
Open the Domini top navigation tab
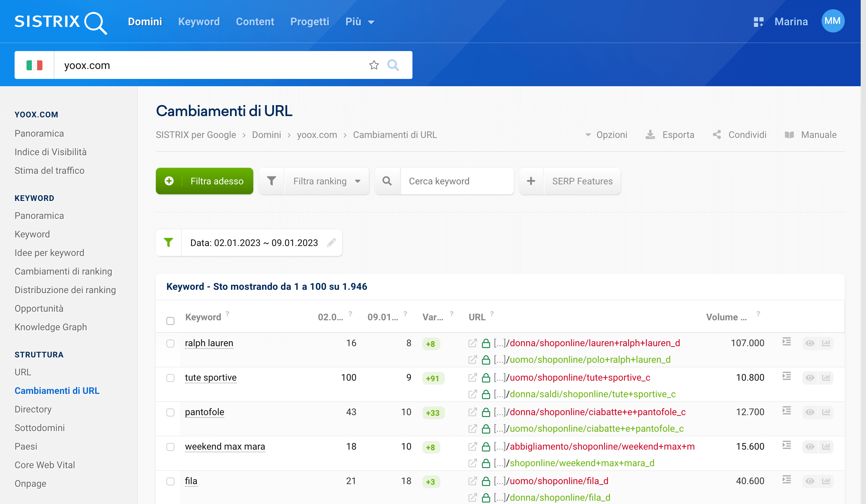pos(145,22)
